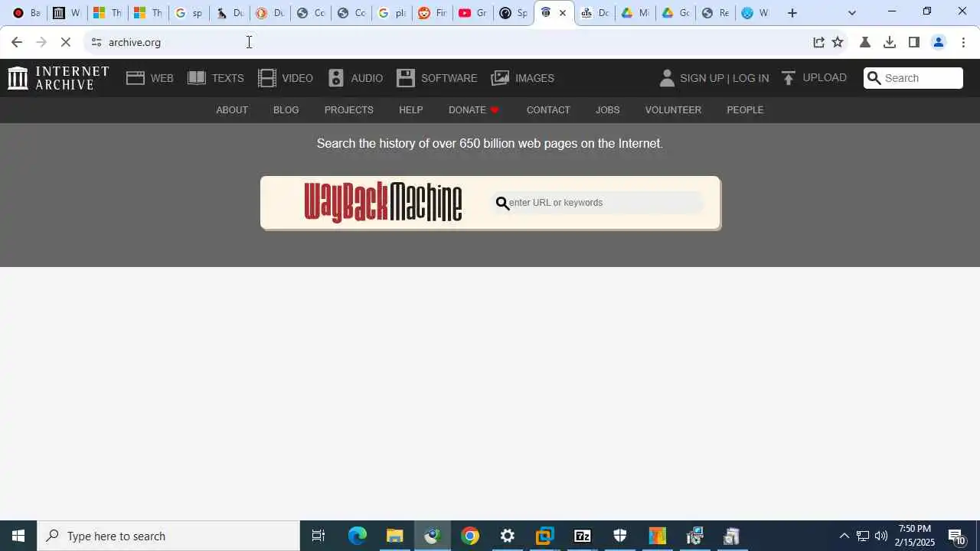Open File Explorer from the taskbar

[395, 536]
